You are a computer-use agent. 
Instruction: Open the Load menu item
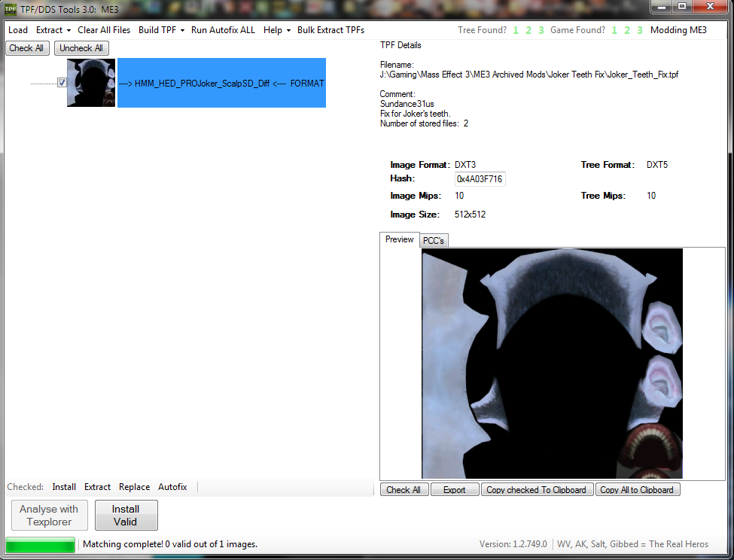coord(18,30)
